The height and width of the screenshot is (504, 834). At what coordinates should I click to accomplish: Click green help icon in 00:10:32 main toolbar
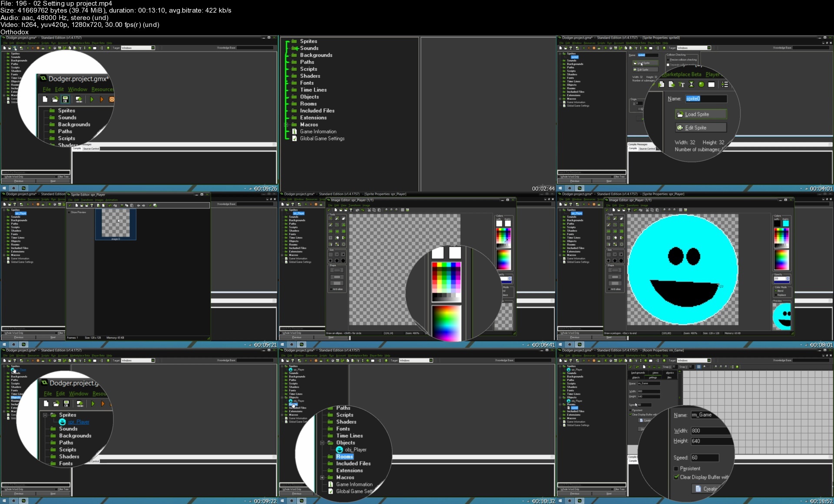386,360
